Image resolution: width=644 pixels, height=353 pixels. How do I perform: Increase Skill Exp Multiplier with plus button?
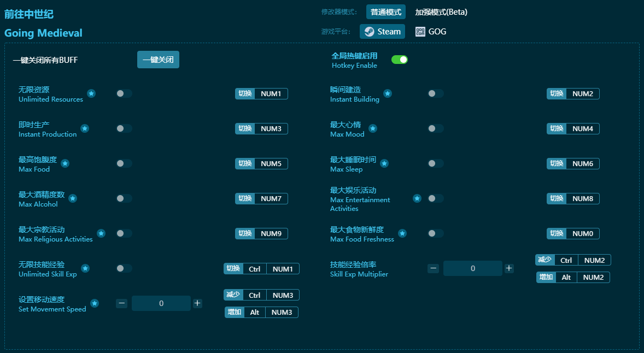[509, 268]
